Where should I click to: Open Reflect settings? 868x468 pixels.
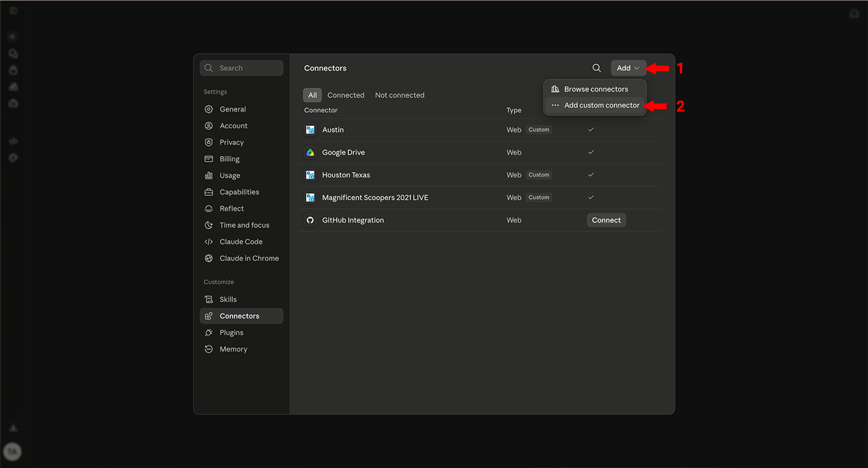(x=241, y=209)
